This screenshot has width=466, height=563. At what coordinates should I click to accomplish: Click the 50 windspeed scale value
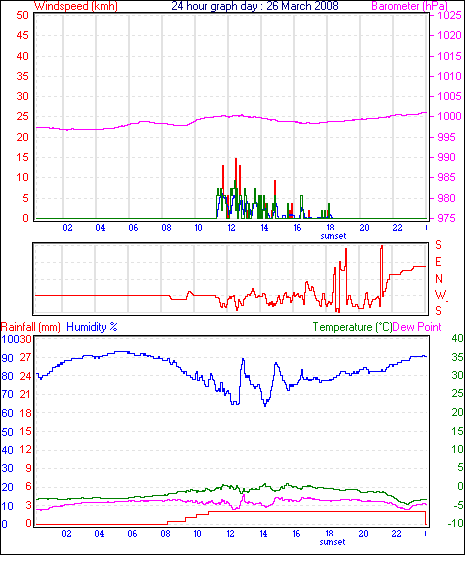coord(22,15)
